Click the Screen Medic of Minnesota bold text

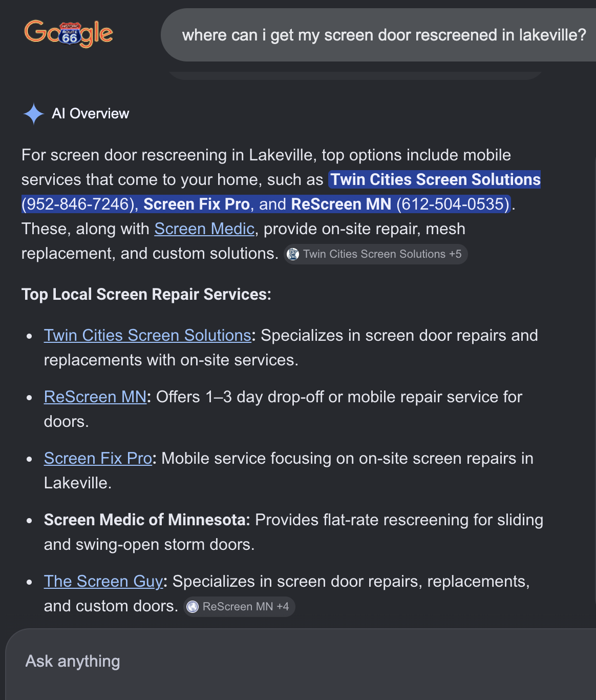coord(146,520)
